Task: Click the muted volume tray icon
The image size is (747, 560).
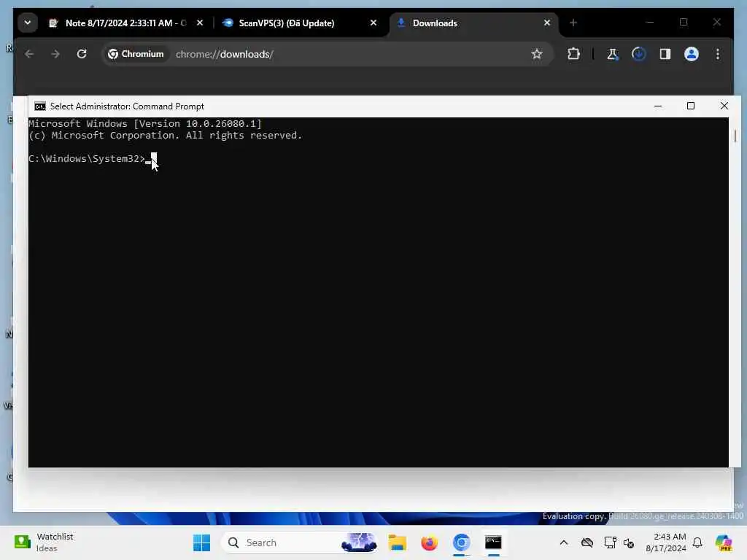Action: click(x=629, y=542)
